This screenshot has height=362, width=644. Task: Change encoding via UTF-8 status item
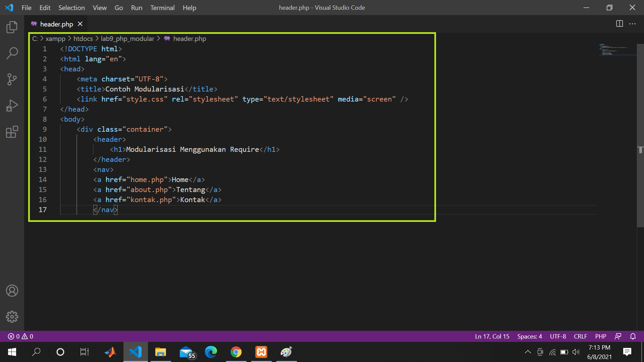(557, 336)
